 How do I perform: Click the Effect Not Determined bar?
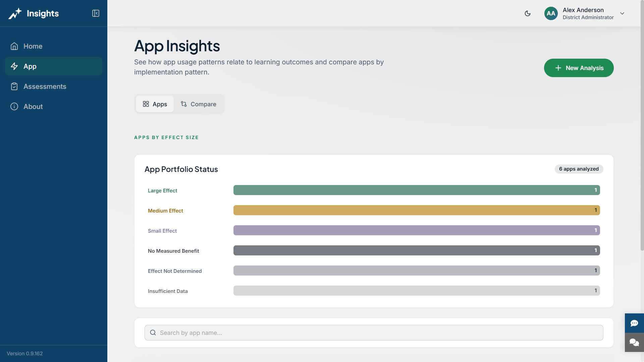click(417, 270)
